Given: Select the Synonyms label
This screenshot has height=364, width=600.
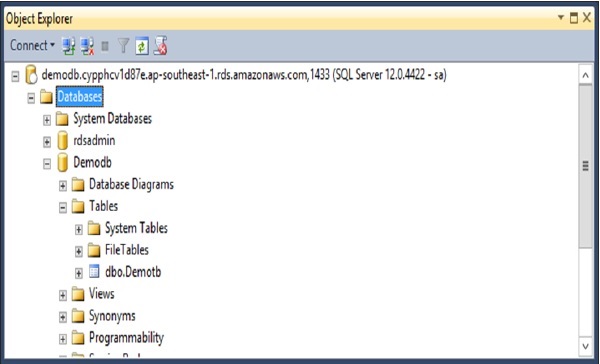Looking at the screenshot, I should (112, 316).
